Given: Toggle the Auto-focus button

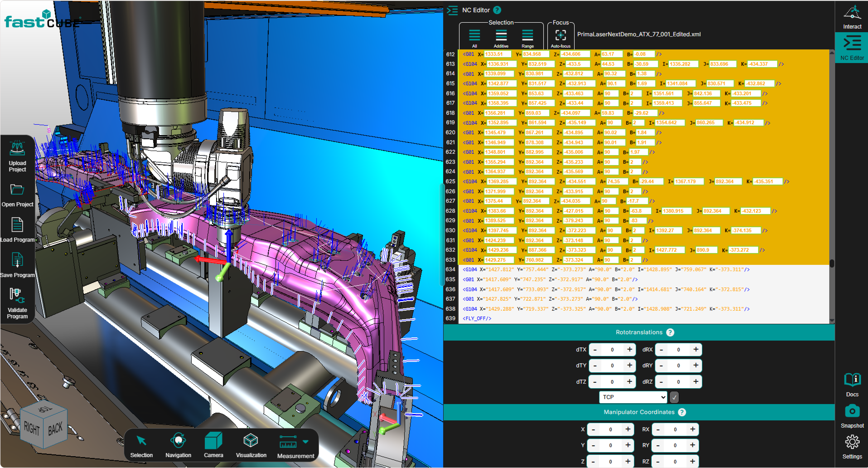Looking at the screenshot, I should click(x=560, y=35).
